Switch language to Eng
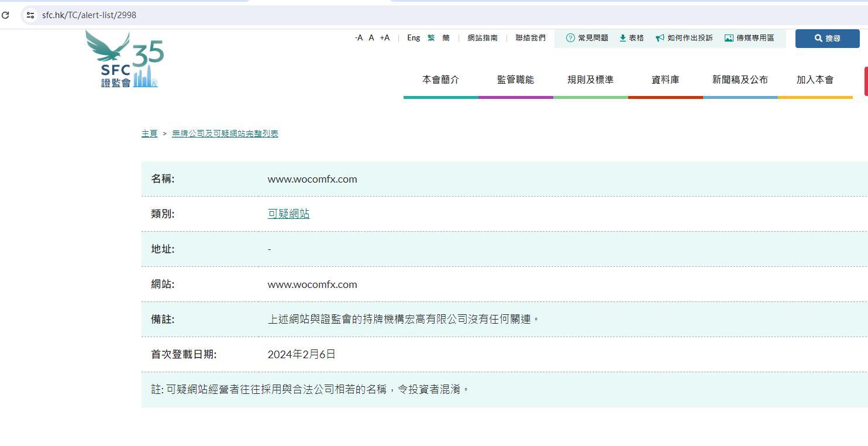The image size is (868, 446). pyautogui.click(x=414, y=38)
